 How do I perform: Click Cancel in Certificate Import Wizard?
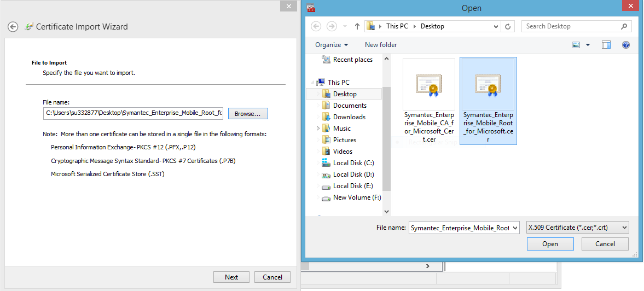272,277
